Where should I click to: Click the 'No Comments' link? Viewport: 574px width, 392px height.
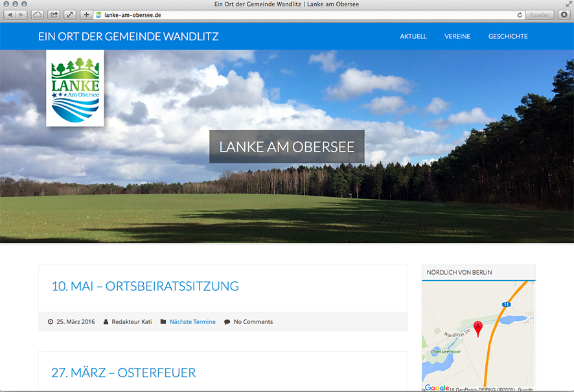[253, 321]
